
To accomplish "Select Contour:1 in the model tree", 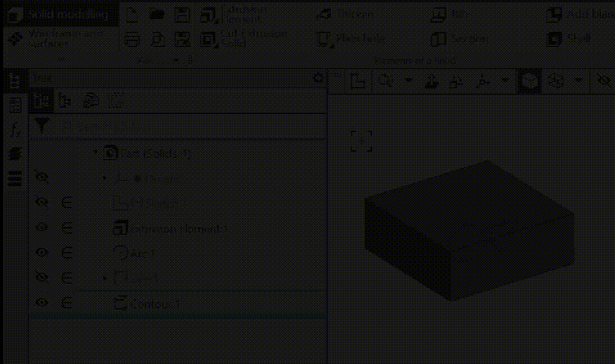I will [x=154, y=304].
